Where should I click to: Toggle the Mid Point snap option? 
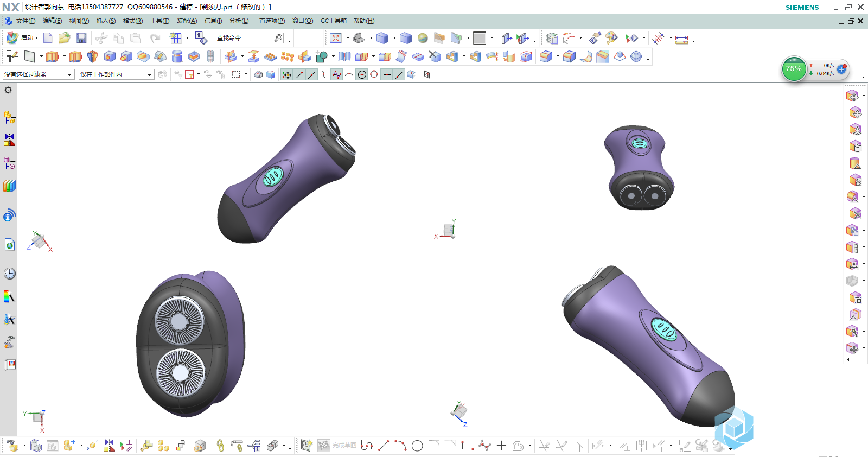[x=312, y=74]
